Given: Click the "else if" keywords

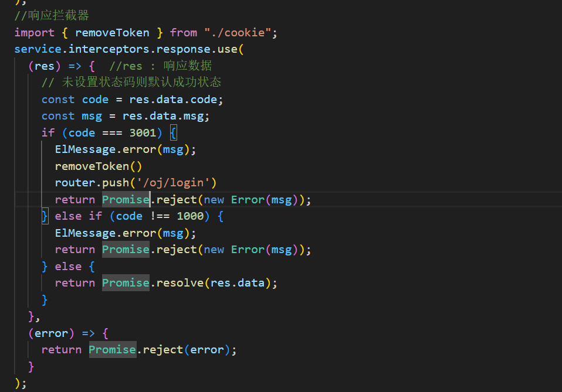Looking at the screenshot, I should point(79,216).
